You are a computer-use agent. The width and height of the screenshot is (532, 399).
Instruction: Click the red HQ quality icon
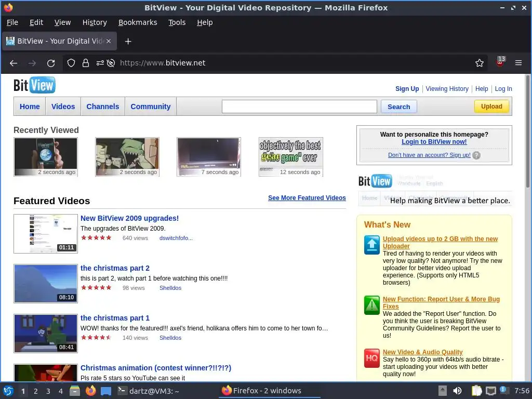(x=372, y=358)
